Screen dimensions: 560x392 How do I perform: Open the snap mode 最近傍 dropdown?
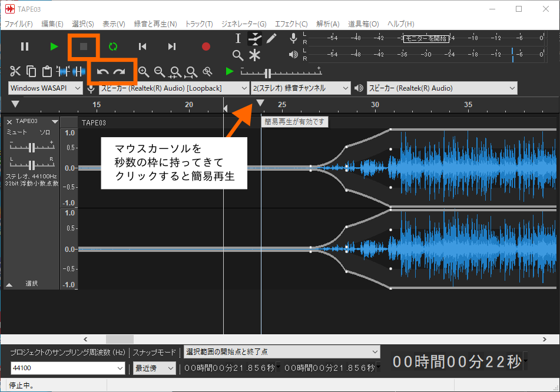click(x=154, y=368)
